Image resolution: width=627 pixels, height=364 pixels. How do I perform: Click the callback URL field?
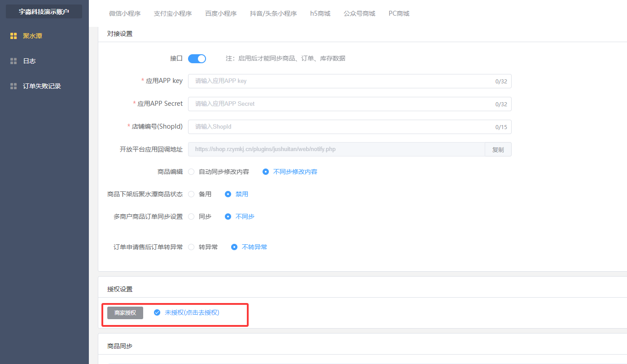[336, 149]
